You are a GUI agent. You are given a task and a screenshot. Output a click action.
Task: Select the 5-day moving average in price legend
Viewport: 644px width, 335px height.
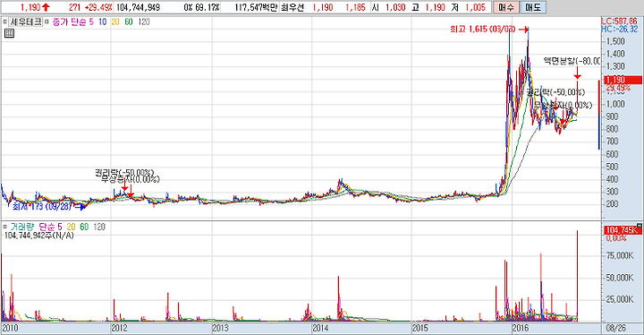coord(91,21)
